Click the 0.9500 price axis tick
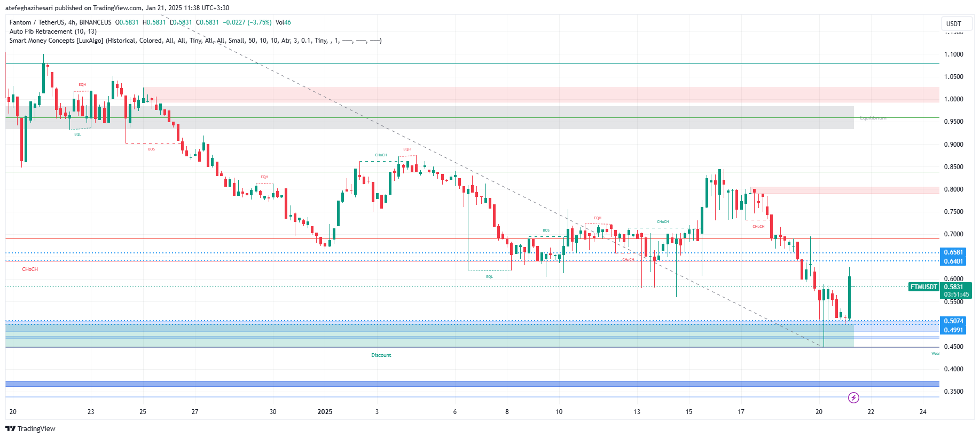This screenshot has width=980, height=438. pyautogui.click(x=954, y=122)
